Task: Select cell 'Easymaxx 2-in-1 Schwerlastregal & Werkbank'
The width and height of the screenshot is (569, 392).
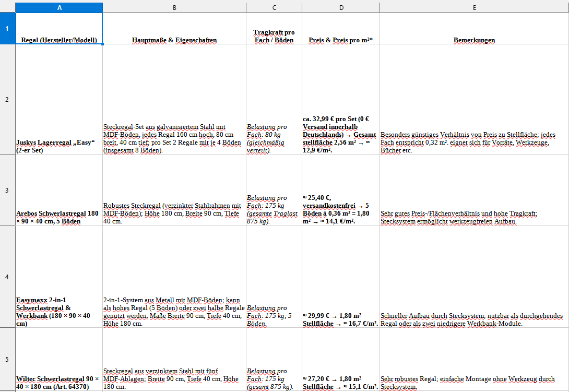Action: (x=59, y=277)
